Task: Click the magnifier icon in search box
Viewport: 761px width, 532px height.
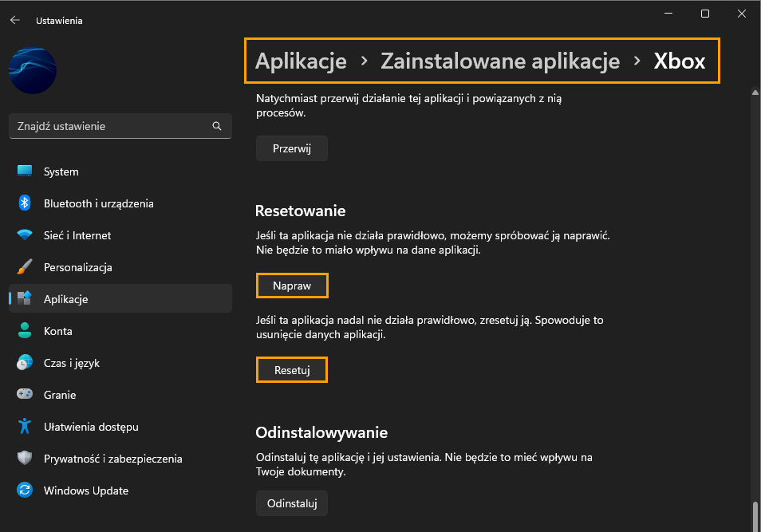Action: [x=217, y=126]
